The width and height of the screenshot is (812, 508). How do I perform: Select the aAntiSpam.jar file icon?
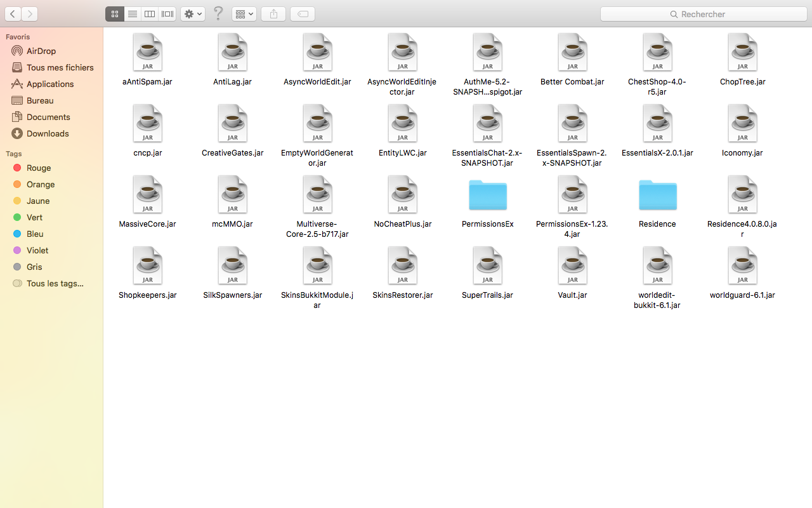[x=148, y=52]
